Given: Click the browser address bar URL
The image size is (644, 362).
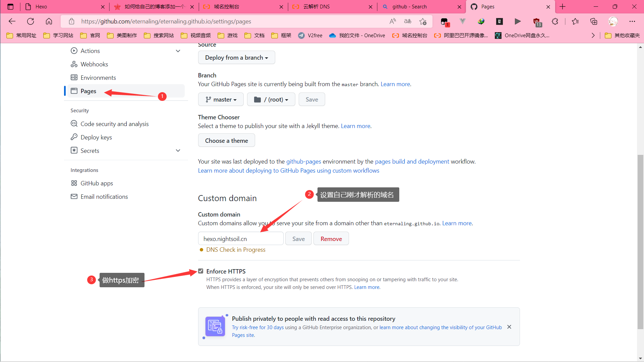Looking at the screenshot, I should [166, 21].
